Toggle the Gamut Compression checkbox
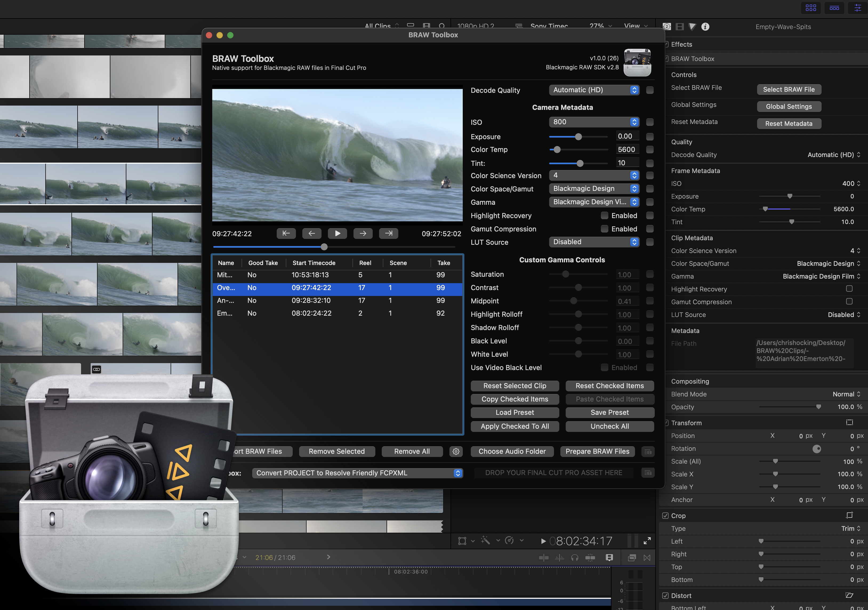This screenshot has width=868, height=610. tap(849, 302)
